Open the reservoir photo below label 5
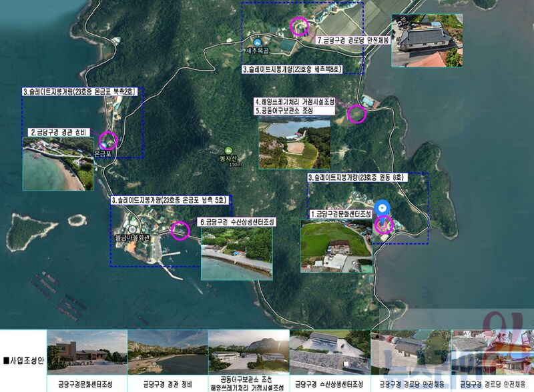The height and width of the screenshot is (392, 534). pos(294,143)
